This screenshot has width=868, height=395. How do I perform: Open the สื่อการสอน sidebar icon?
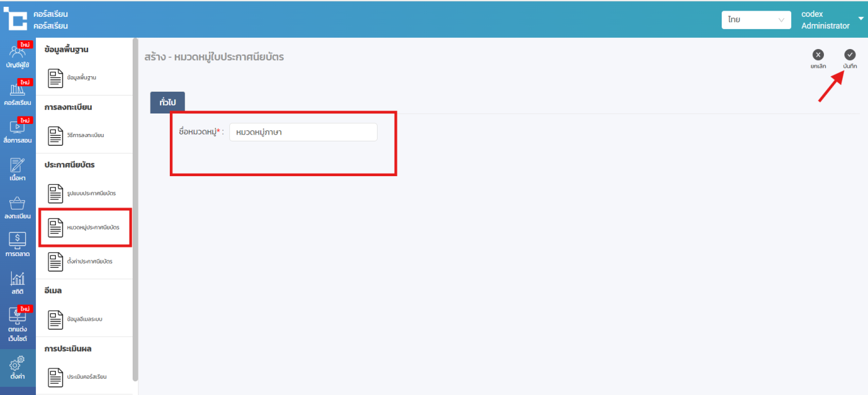coord(17,131)
